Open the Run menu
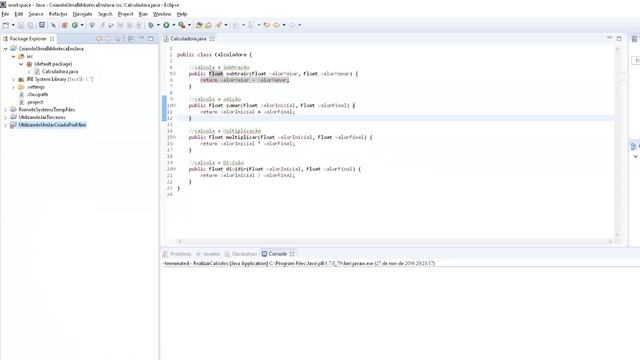 point(143,14)
